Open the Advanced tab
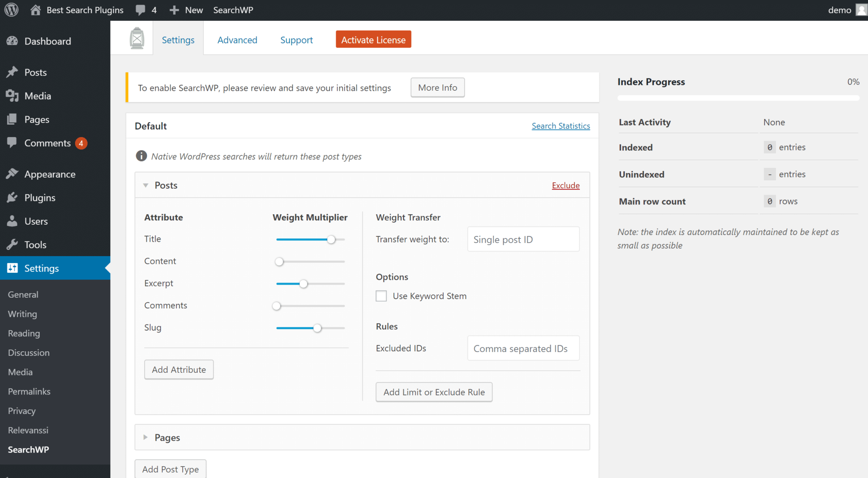The width and height of the screenshot is (868, 478). pyautogui.click(x=237, y=40)
